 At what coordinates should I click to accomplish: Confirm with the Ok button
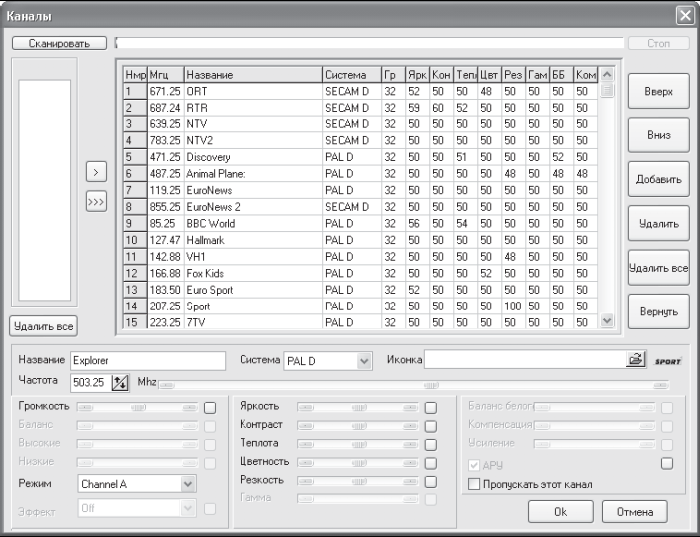pos(561,512)
